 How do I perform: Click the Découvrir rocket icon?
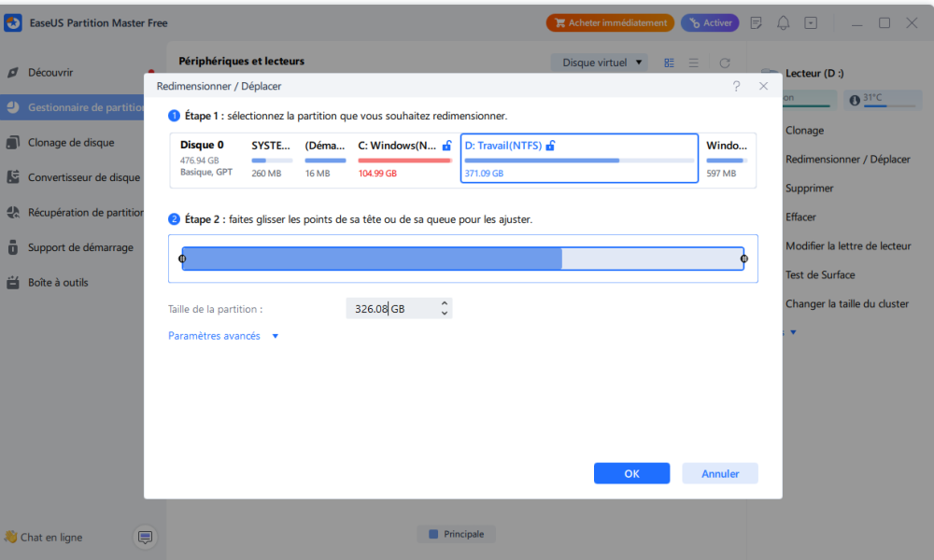[12, 73]
